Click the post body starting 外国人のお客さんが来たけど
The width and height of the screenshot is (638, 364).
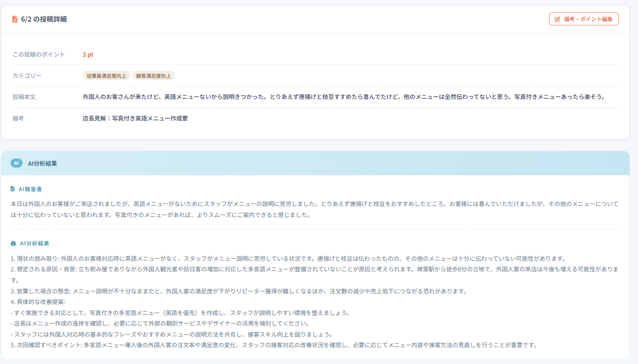(x=344, y=97)
